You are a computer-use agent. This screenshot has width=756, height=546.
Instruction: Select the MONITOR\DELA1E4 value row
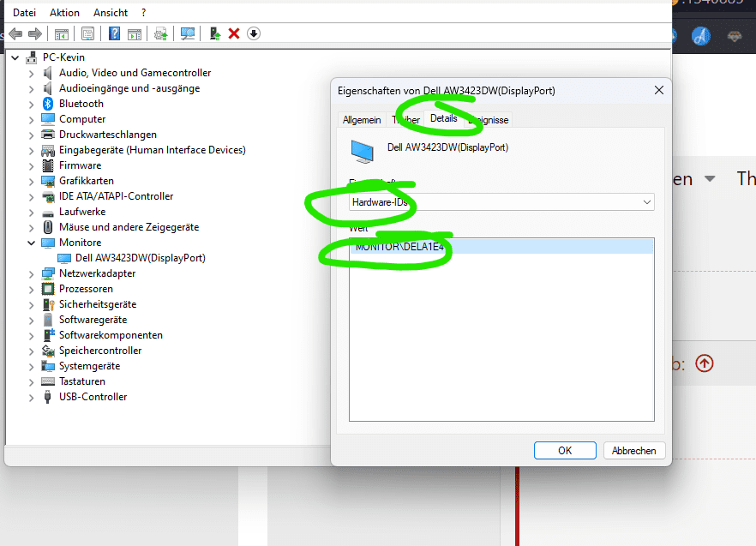click(x=501, y=247)
